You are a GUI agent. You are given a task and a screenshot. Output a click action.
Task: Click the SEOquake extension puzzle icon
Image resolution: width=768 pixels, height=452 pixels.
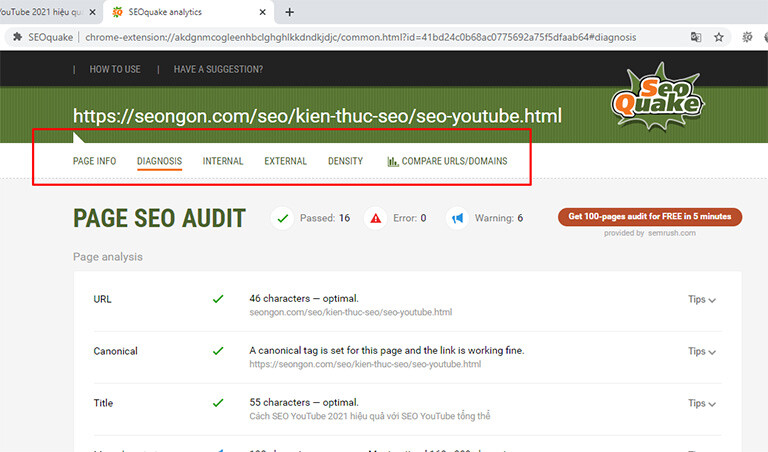coord(18,37)
